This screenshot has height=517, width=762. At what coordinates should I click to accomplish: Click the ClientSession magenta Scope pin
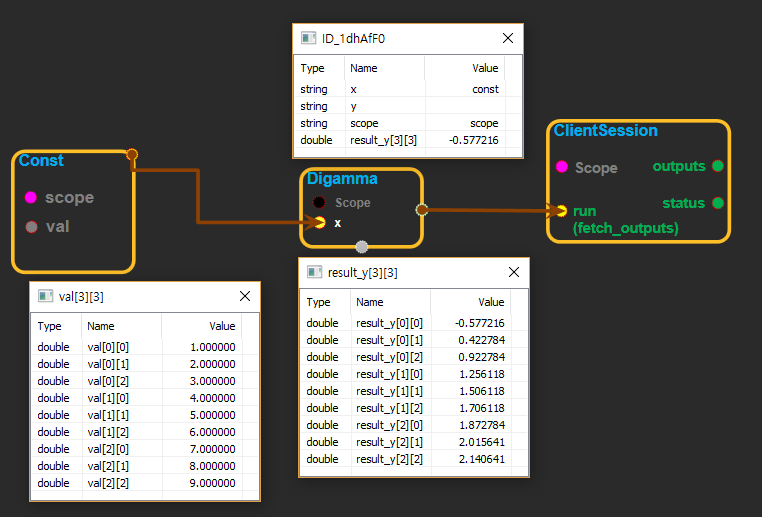561,168
